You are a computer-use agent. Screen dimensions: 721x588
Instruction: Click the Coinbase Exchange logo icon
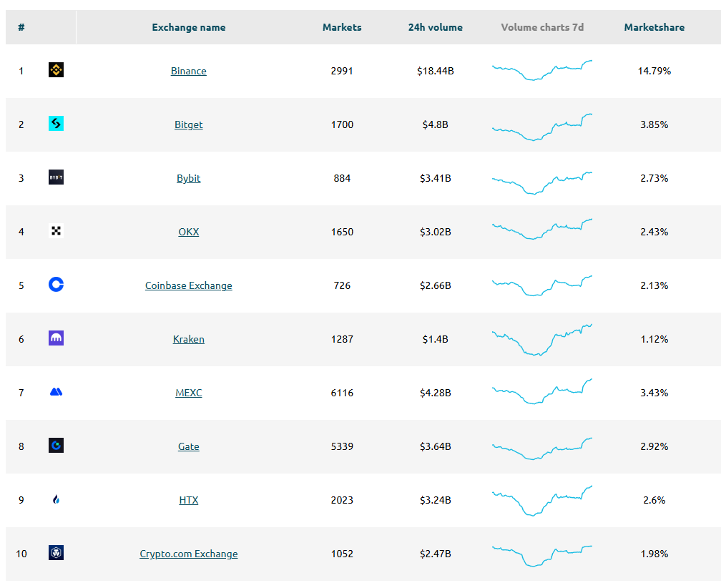56,285
